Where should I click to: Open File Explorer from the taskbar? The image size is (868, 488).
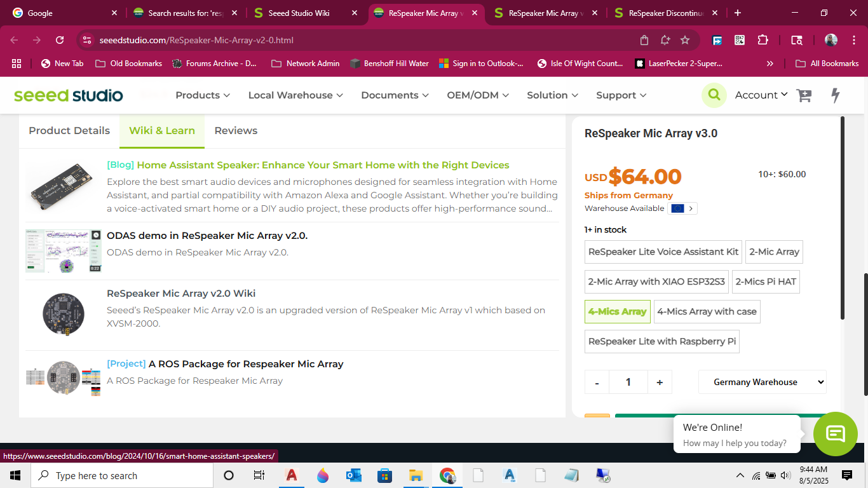[x=416, y=475]
